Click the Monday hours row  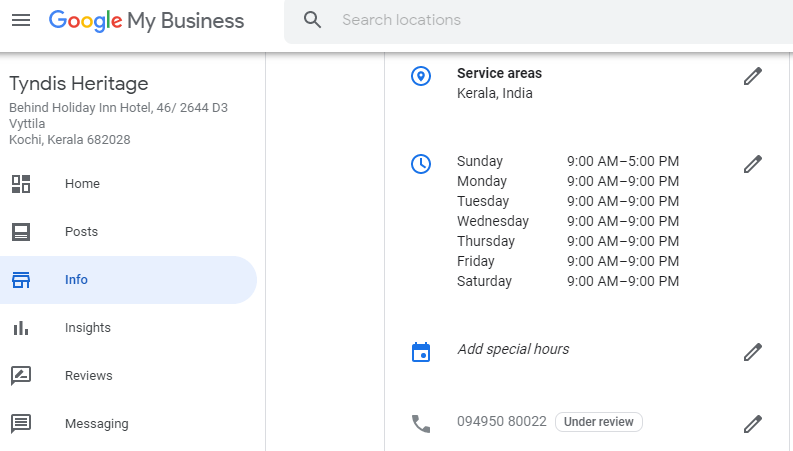568,181
